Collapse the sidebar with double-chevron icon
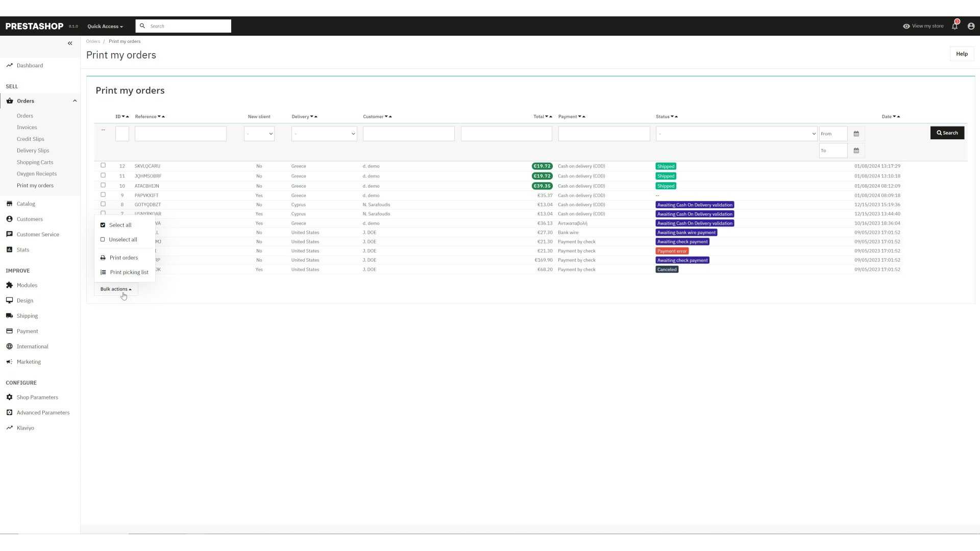The width and height of the screenshot is (980, 551). pyautogui.click(x=70, y=43)
